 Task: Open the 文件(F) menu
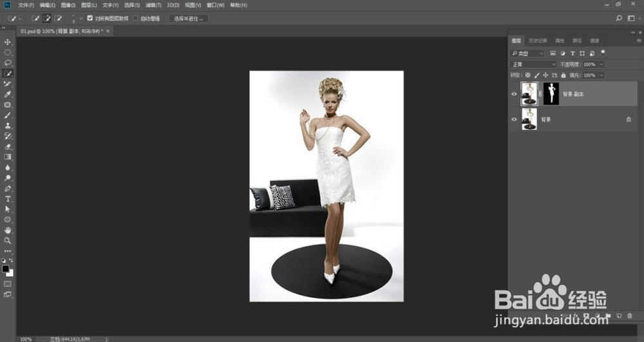[x=26, y=5]
